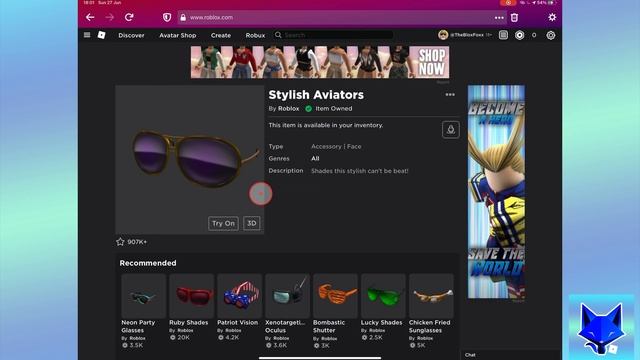
Task: Click the username TheBloxFoxx label
Action: coord(467,35)
